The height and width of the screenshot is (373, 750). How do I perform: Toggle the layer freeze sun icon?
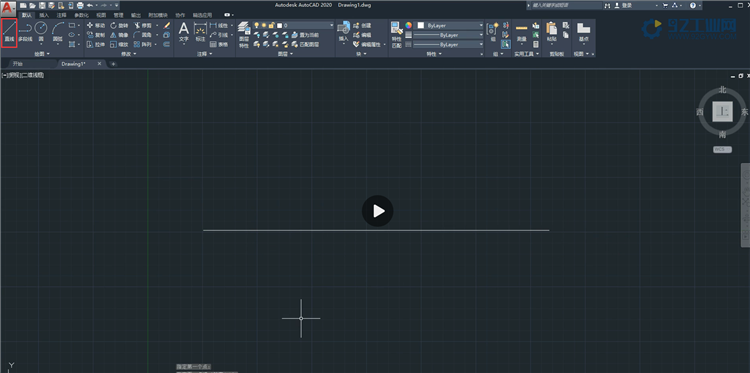click(264, 25)
